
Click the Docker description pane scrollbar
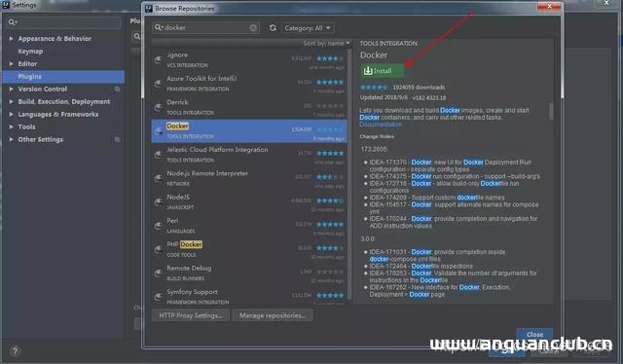click(x=551, y=111)
